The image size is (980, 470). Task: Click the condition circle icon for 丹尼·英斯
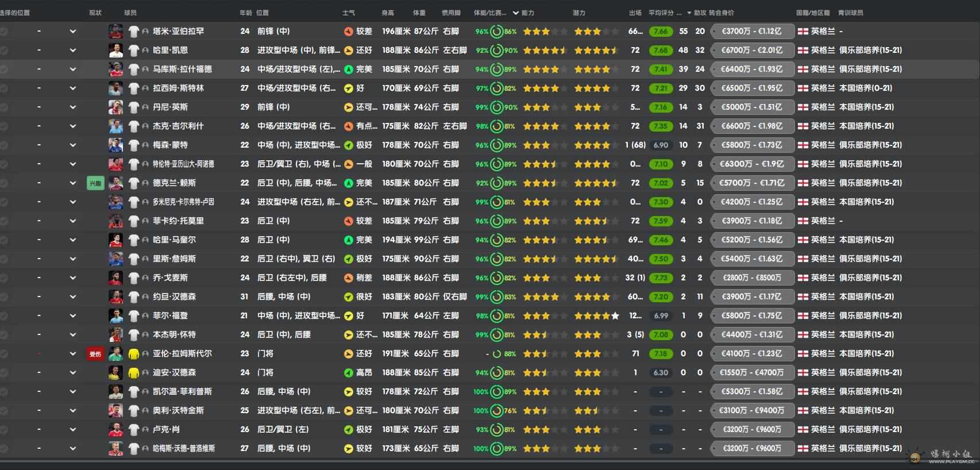pyautogui.click(x=496, y=107)
